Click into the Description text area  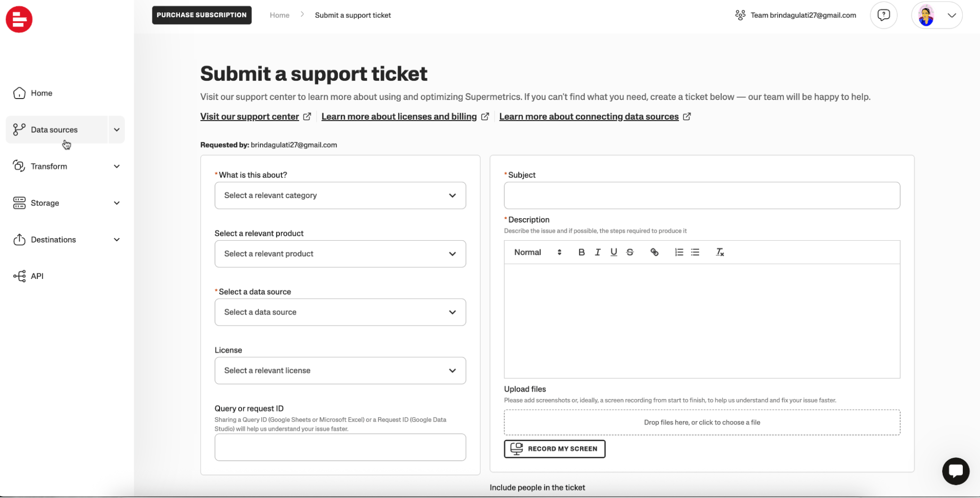(x=702, y=321)
